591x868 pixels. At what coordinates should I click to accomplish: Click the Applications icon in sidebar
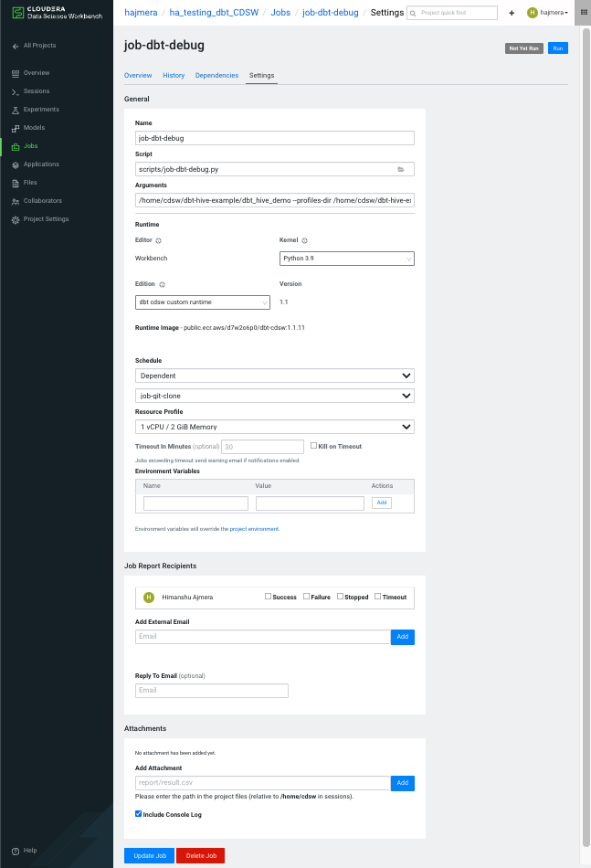point(16,164)
